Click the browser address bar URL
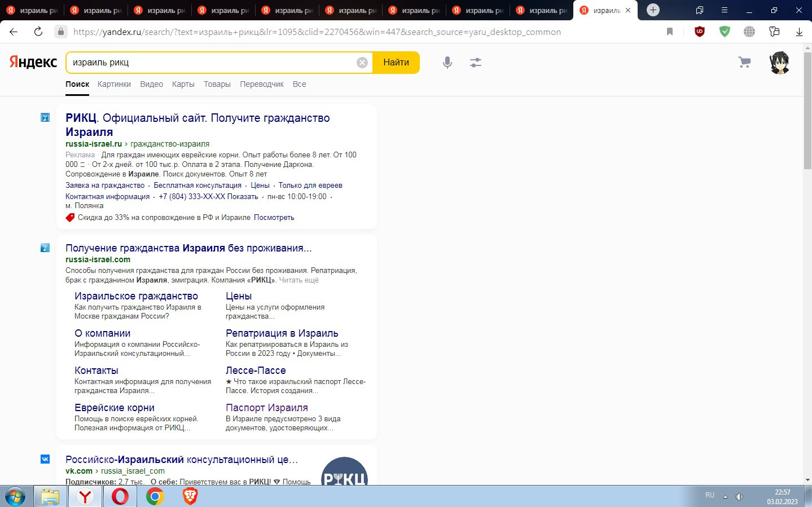Image resolution: width=812 pixels, height=507 pixels. pyautogui.click(x=317, y=32)
